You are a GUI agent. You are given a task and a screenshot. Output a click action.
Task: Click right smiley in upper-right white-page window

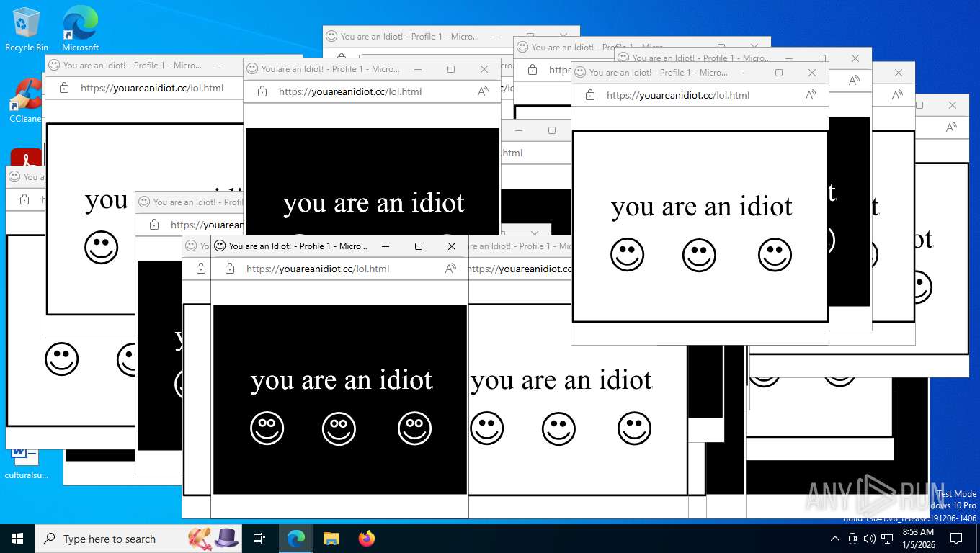pos(775,255)
